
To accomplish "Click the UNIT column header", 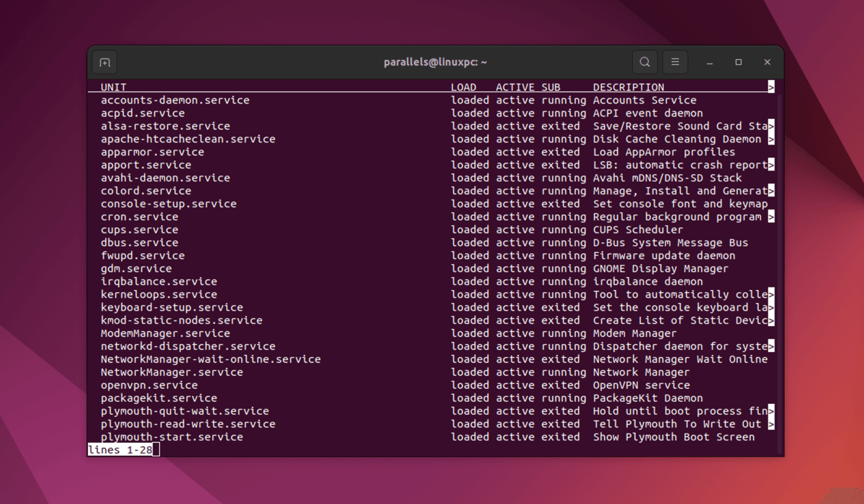I will (x=114, y=87).
